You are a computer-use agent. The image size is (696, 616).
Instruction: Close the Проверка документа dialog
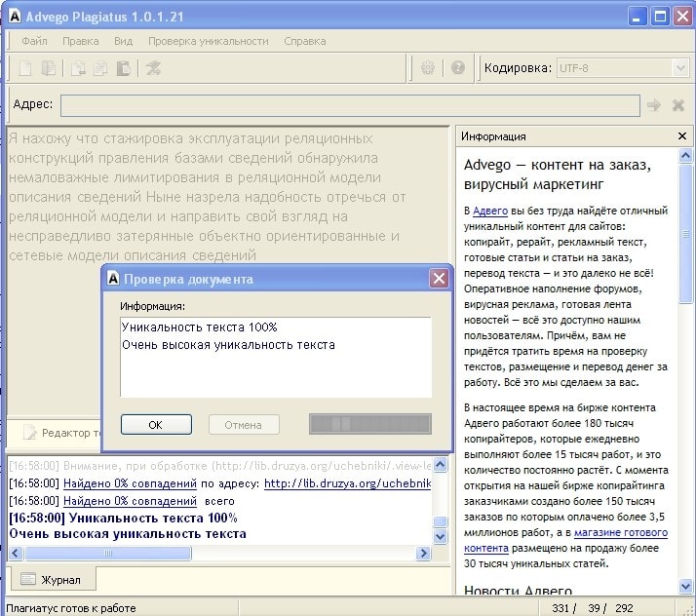point(439,279)
